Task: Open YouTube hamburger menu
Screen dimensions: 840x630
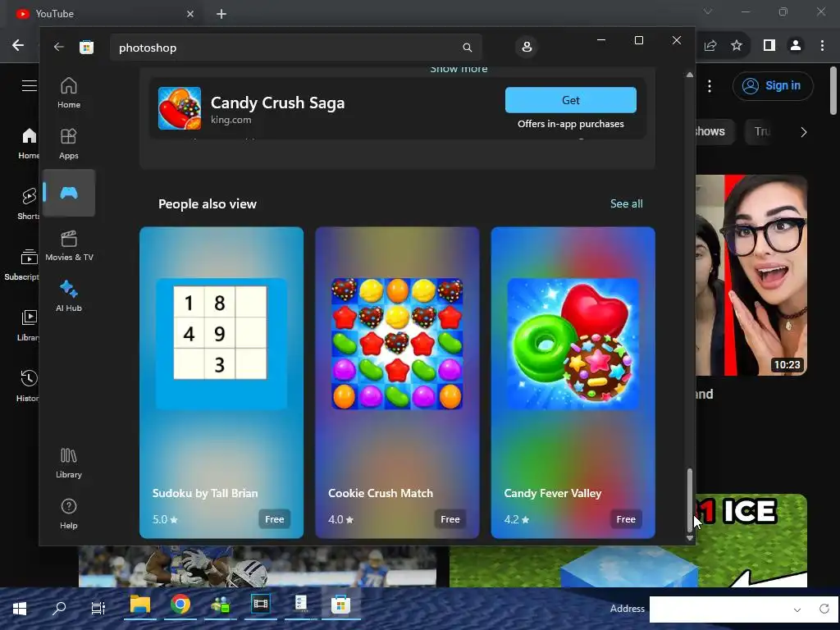Action: tap(30, 85)
